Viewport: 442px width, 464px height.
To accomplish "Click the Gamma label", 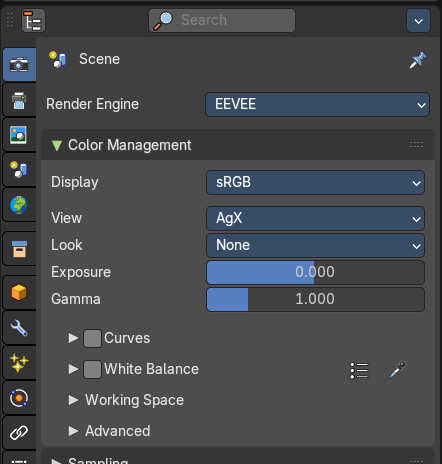I will click(x=76, y=299).
